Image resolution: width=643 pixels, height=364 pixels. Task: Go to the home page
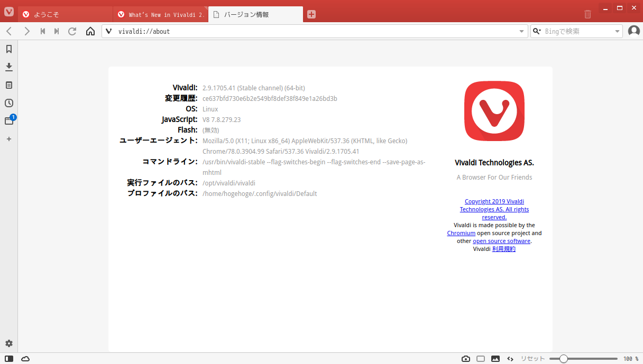click(90, 31)
